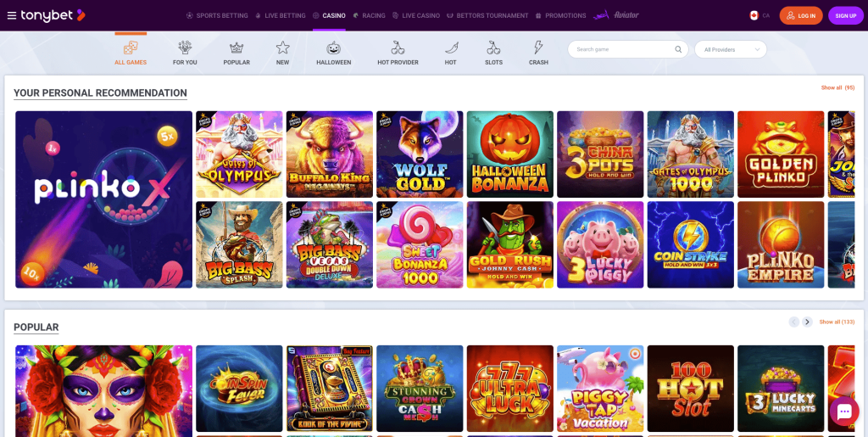868x437 pixels.
Task: Click the Search game field
Action: 628,49
